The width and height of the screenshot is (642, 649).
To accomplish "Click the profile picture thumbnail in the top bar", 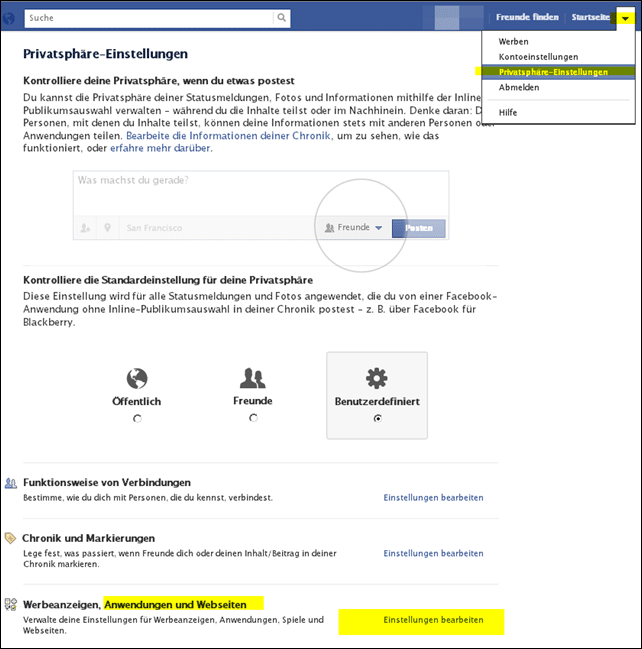I will coord(447,18).
